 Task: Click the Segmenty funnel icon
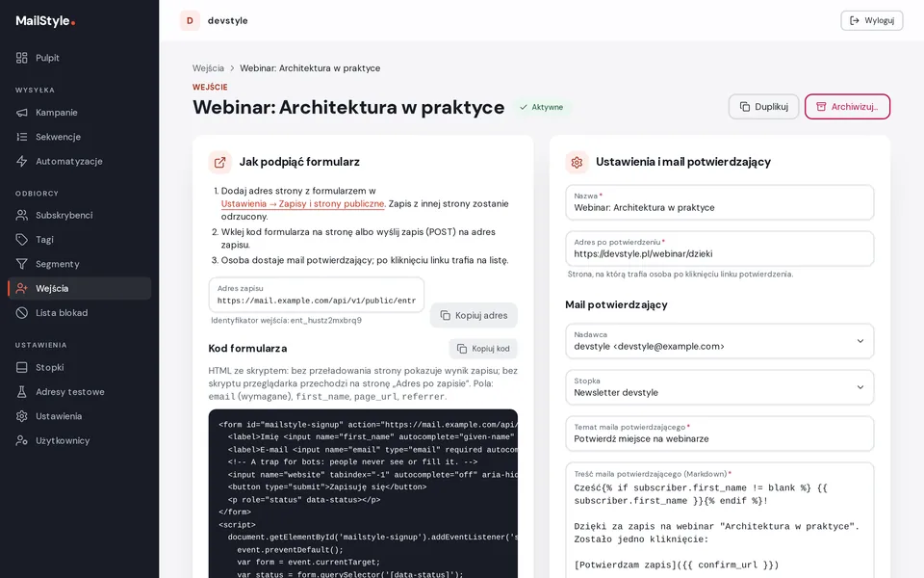tap(22, 264)
